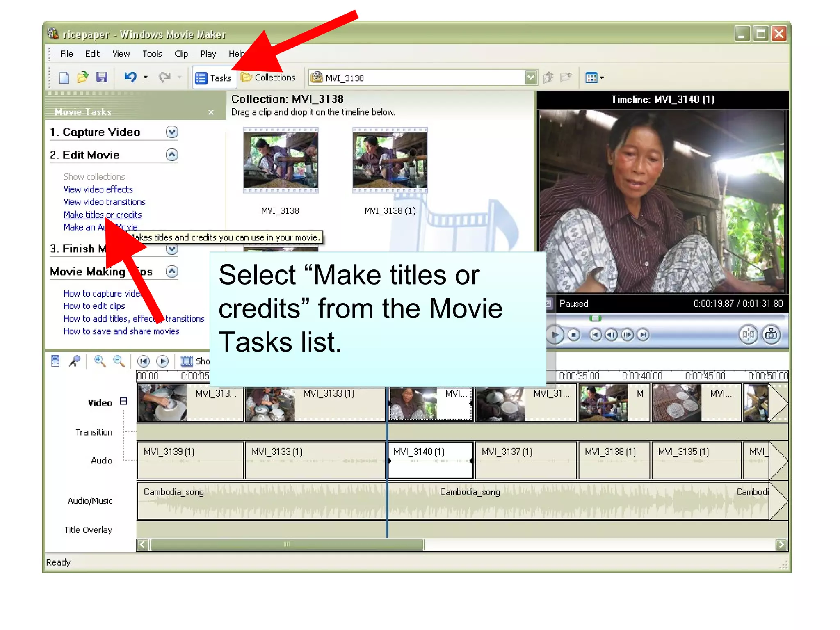Click the Set Audio Levels icon
The image size is (840, 630).
tap(55, 361)
